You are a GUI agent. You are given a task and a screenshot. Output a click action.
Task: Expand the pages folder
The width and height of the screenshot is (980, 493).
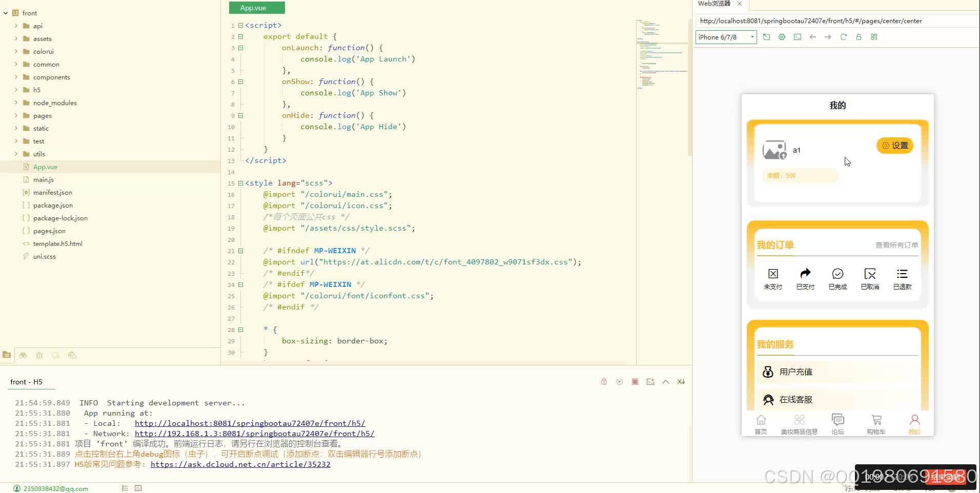coord(16,115)
